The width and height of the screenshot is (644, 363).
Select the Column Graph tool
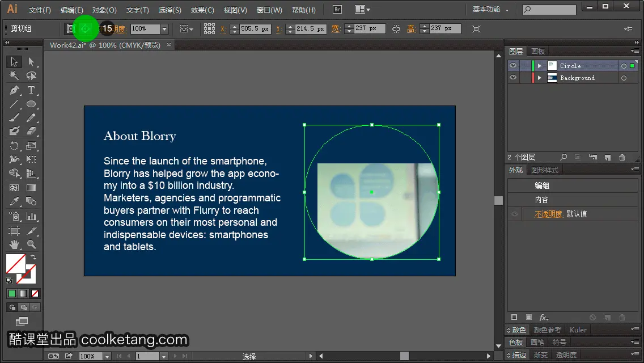click(31, 216)
